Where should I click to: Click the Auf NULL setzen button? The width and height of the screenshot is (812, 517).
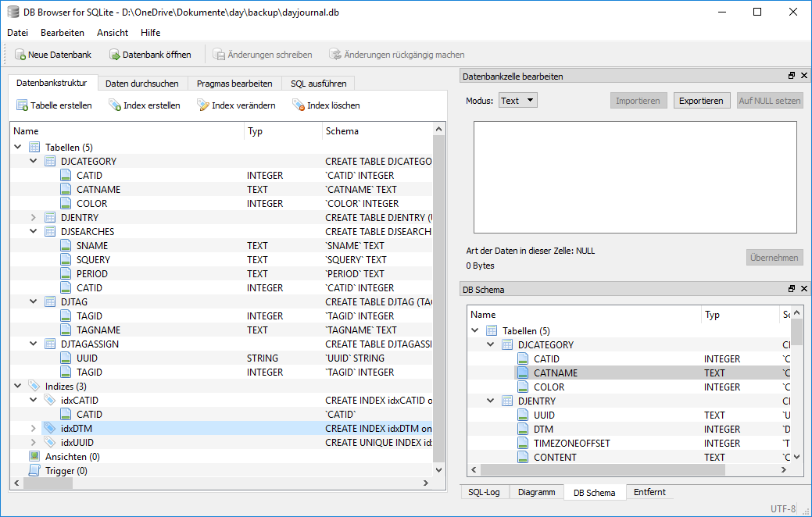[x=770, y=101]
